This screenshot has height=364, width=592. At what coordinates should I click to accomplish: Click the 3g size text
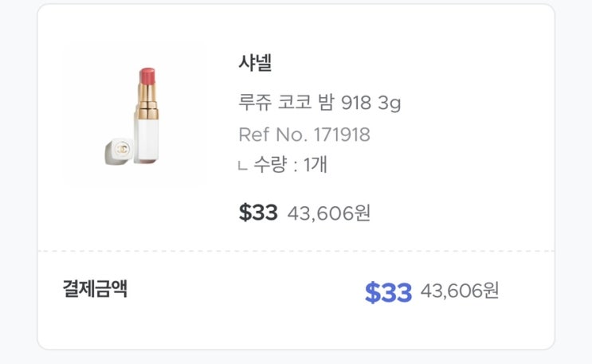coord(389,103)
